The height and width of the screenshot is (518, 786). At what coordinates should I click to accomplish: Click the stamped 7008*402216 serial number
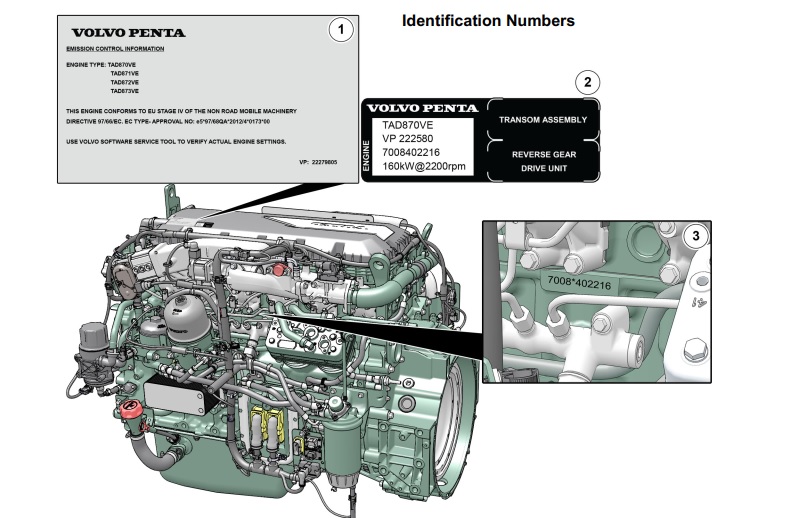pyautogui.click(x=579, y=283)
